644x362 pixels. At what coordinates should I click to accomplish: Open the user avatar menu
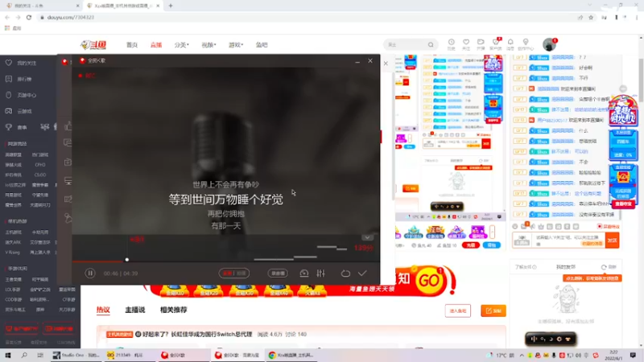pyautogui.click(x=549, y=45)
